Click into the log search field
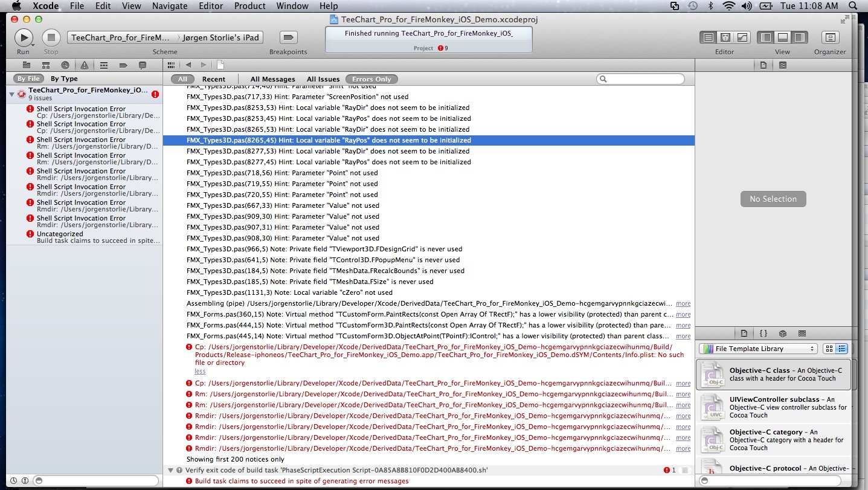 (x=640, y=79)
